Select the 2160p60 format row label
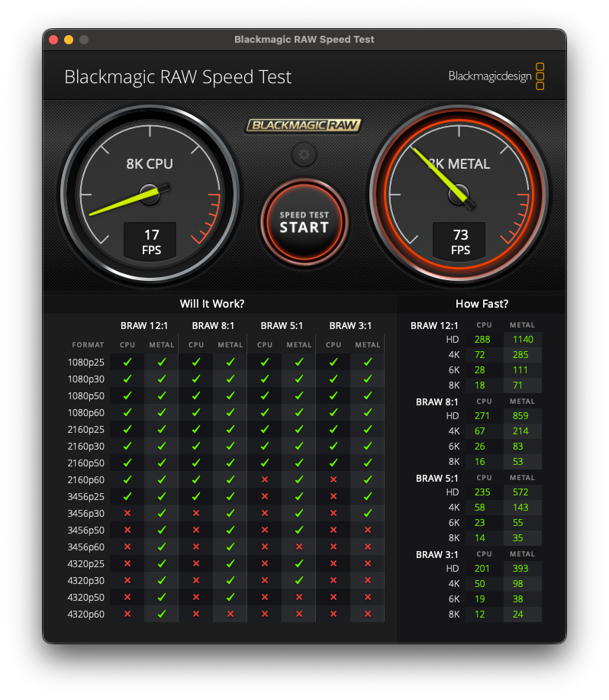The image size is (609, 700). point(86,480)
